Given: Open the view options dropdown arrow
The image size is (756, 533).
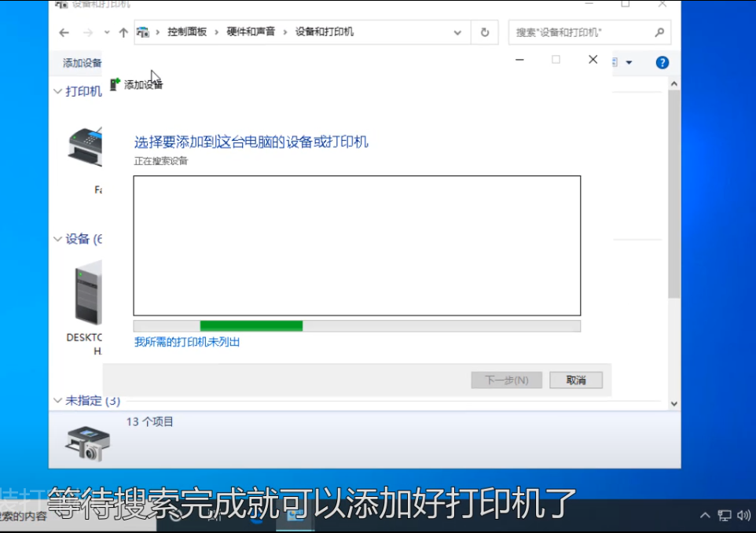Looking at the screenshot, I should click(x=629, y=62).
